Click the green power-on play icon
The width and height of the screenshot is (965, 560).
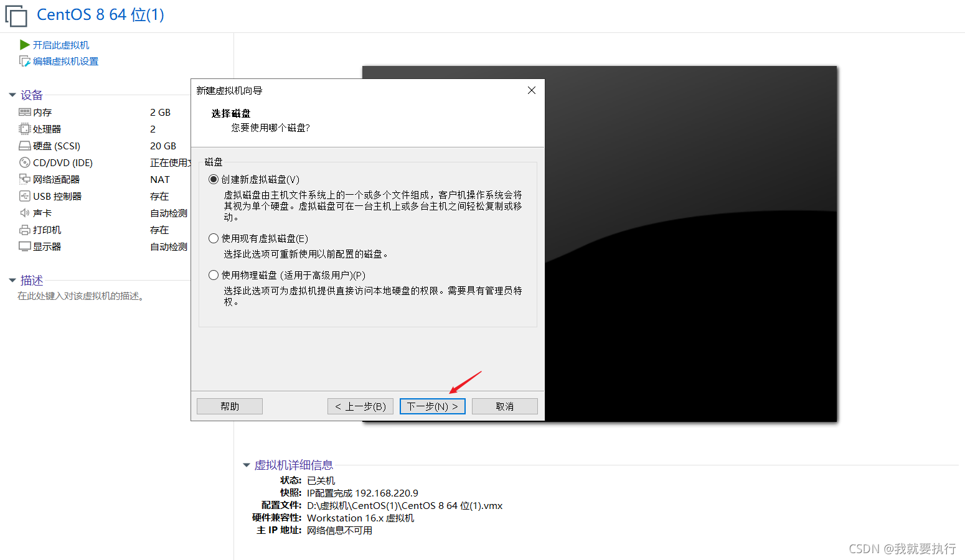click(x=25, y=45)
